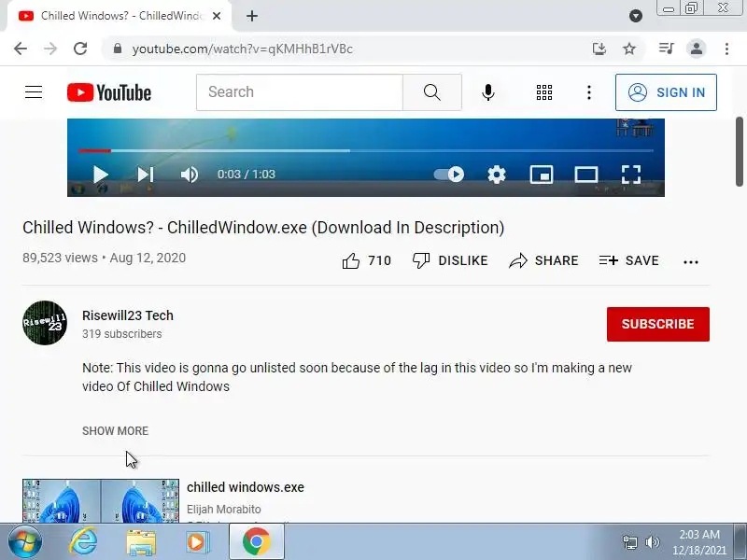The height and width of the screenshot is (560, 747).
Task: Click the page vertical scrollbar
Action: [x=740, y=151]
